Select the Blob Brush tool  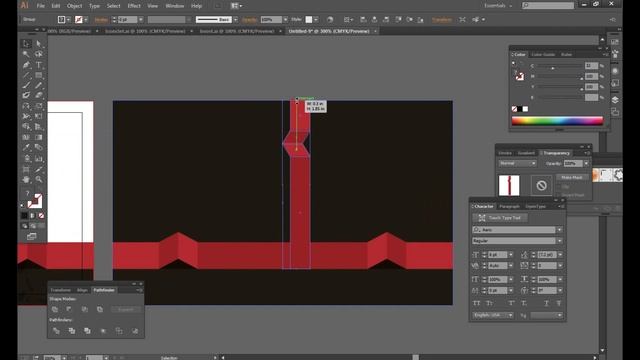27,96
